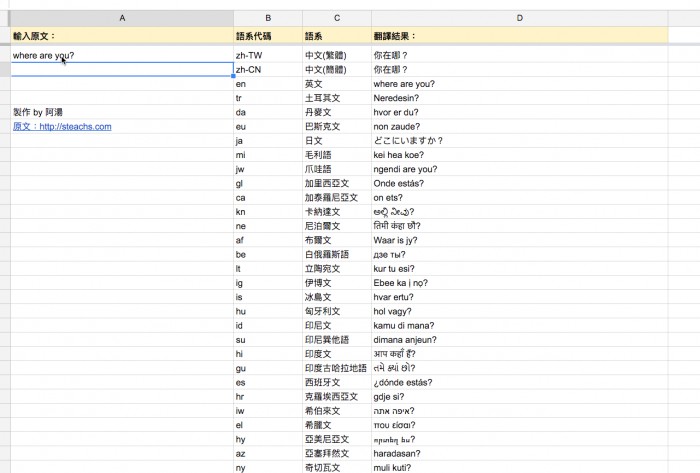Select the 'where are you?' English translation result
The height and width of the screenshot is (473, 700).
coord(520,84)
